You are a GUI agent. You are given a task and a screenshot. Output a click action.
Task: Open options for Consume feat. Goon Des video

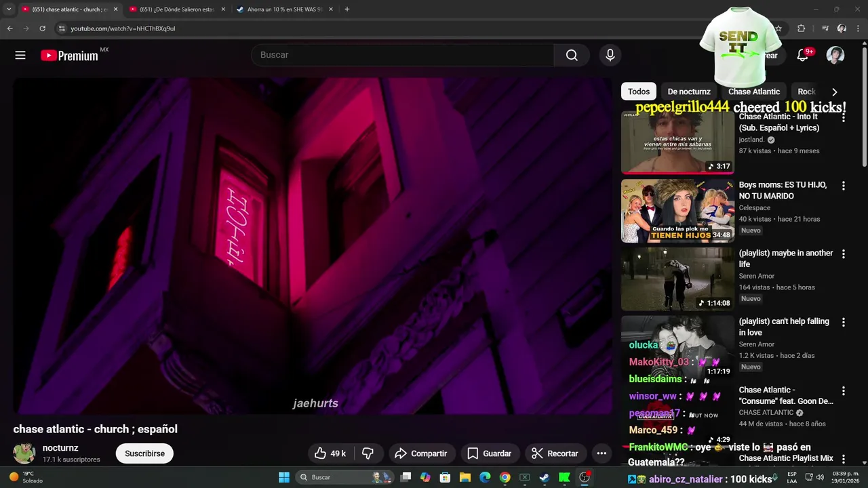pyautogui.click(x=844, y=391)
